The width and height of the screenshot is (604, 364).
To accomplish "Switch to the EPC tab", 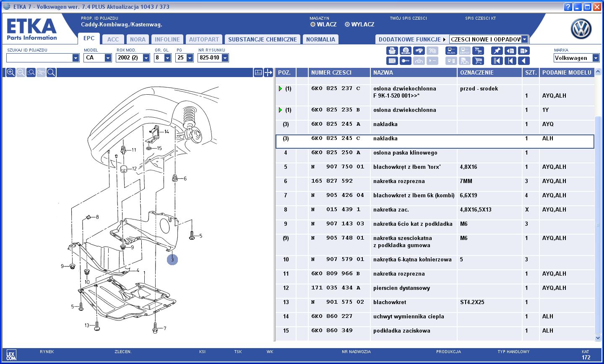I will point(89,38).
